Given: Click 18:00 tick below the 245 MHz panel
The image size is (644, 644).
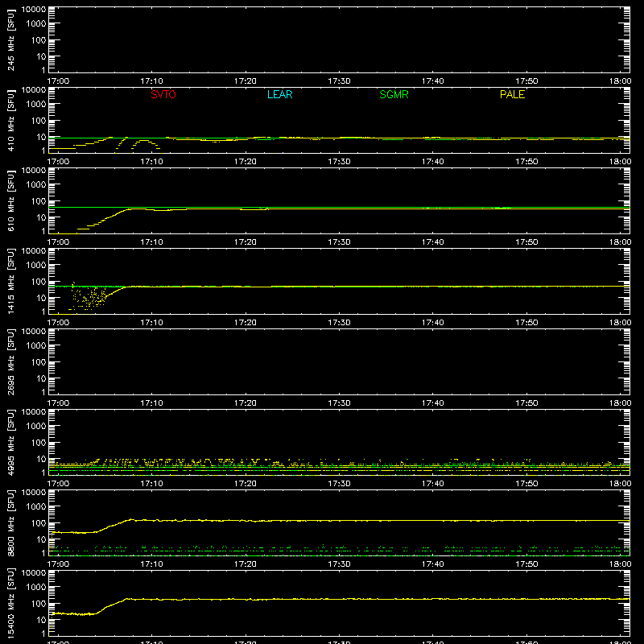Looking at the screenshot, I should pos(620,81).
